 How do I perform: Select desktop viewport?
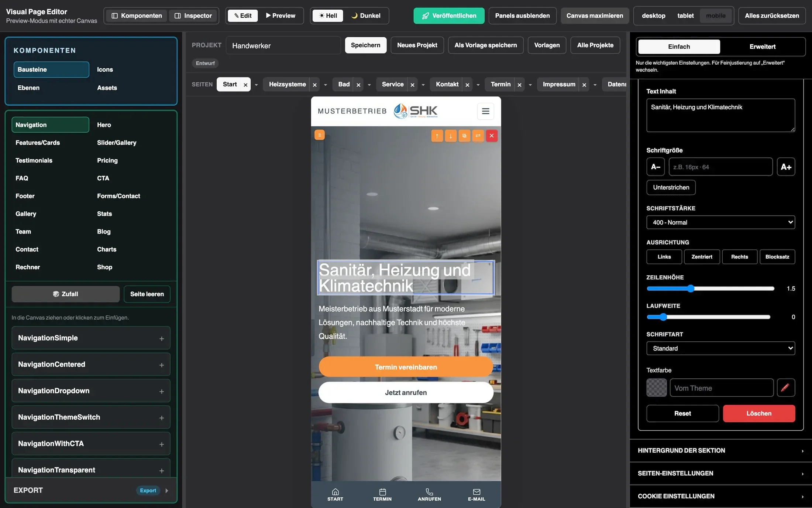coord(653,16)
